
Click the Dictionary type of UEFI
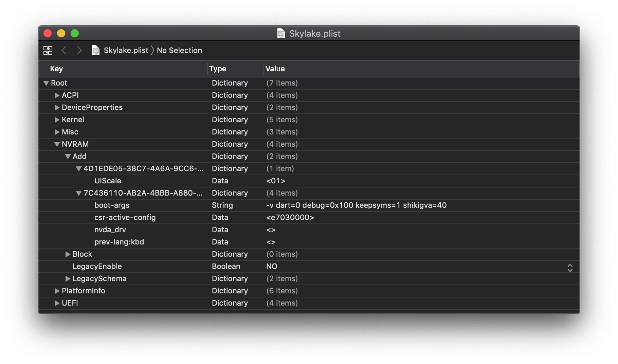[x=230, y=303]
